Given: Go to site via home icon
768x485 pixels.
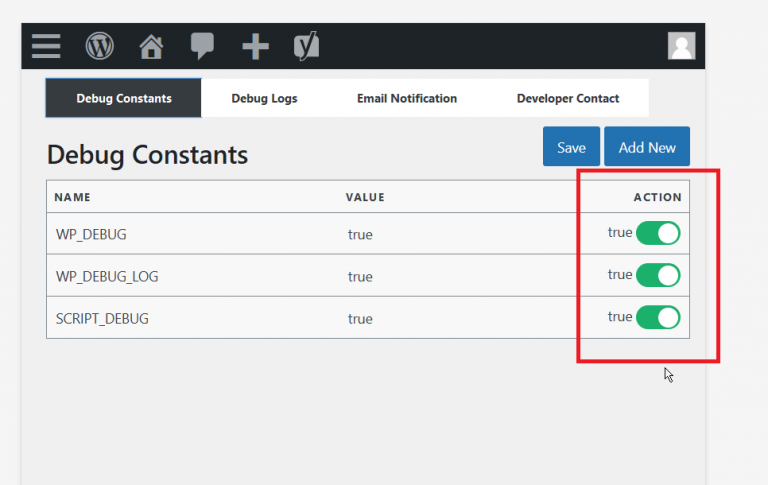Looking at the screenshot, I should coord(151,47).
